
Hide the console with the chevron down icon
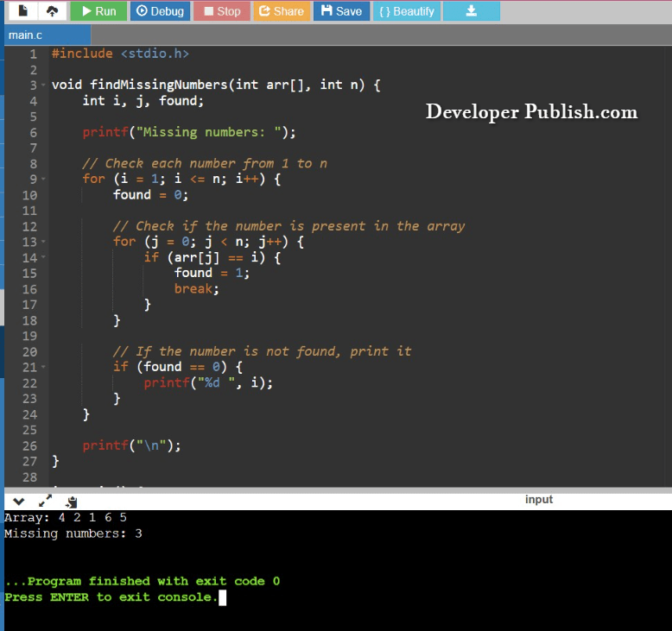(19, 502)
